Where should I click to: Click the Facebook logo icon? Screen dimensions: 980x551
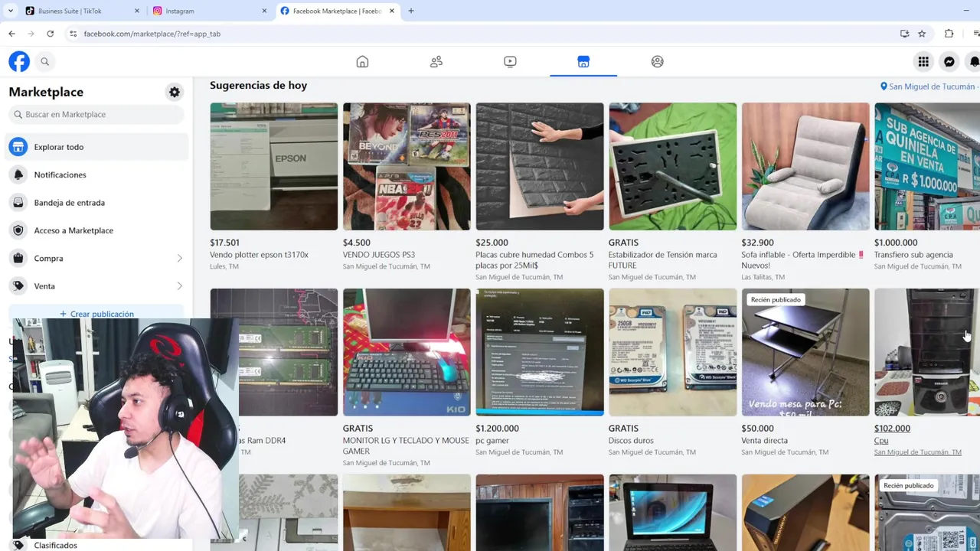[19, 61]
